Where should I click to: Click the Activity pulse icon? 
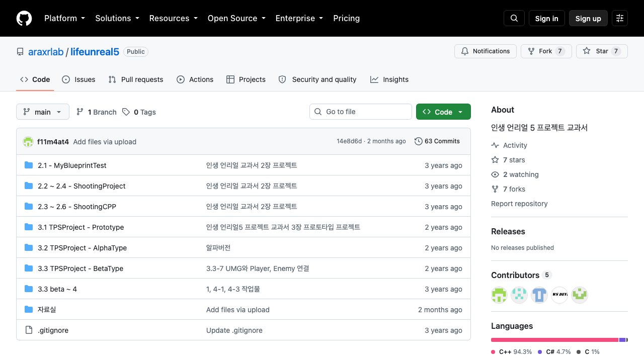495,145
